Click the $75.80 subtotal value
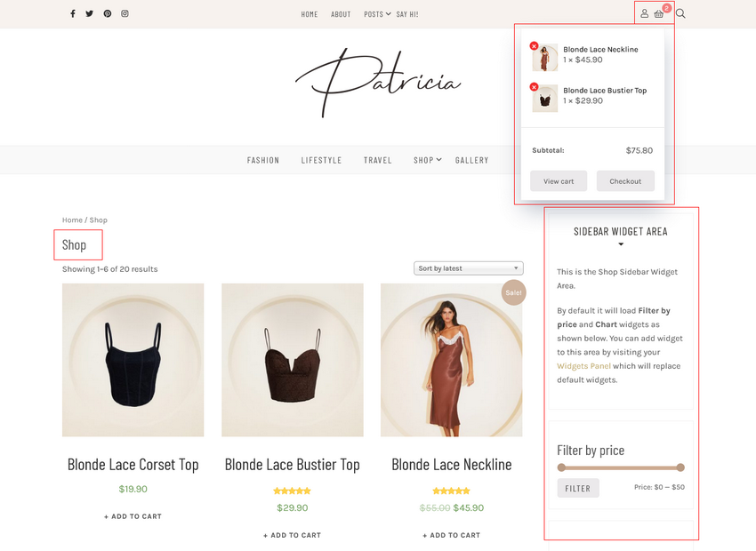Screen dimensions: 756x551 (x=639, y=150)
